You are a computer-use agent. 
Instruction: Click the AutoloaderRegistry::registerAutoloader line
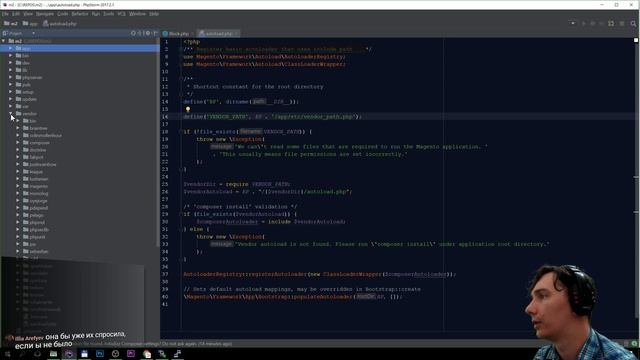pyautogui.click(x=320, y=274)
